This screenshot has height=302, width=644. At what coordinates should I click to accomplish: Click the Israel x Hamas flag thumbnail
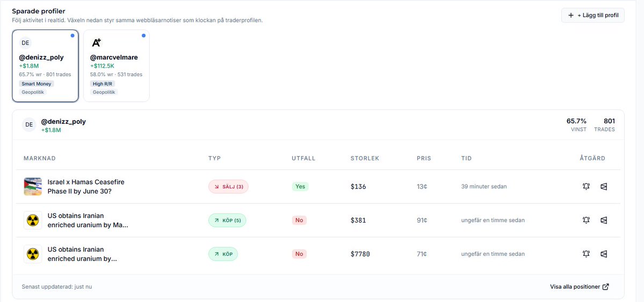[33, 187]
